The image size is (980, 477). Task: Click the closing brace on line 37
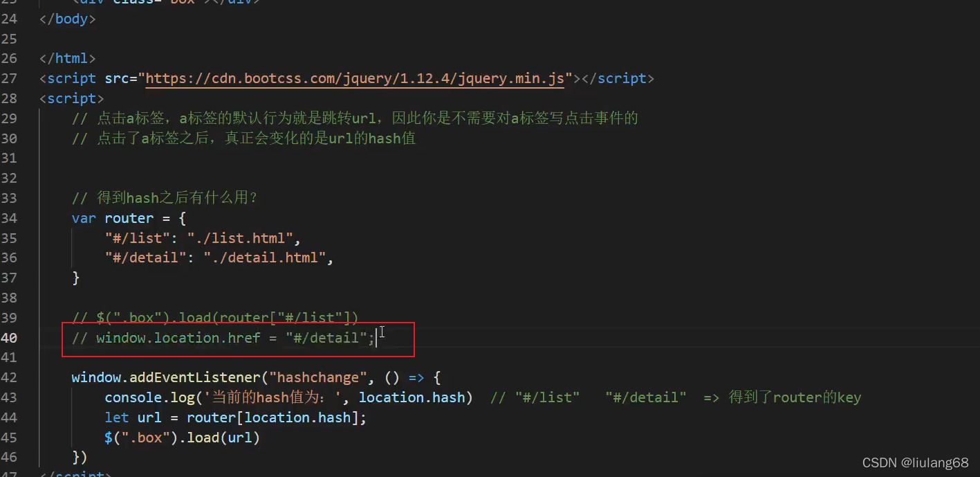point(76,278)
